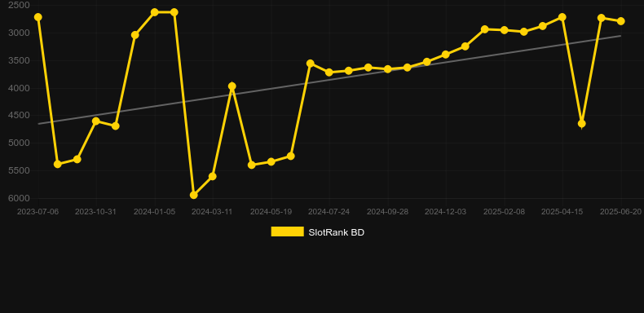Click the data point at 2025-02-08
Viewport: 644px width, 313px height.
click(x=505, y=30)
